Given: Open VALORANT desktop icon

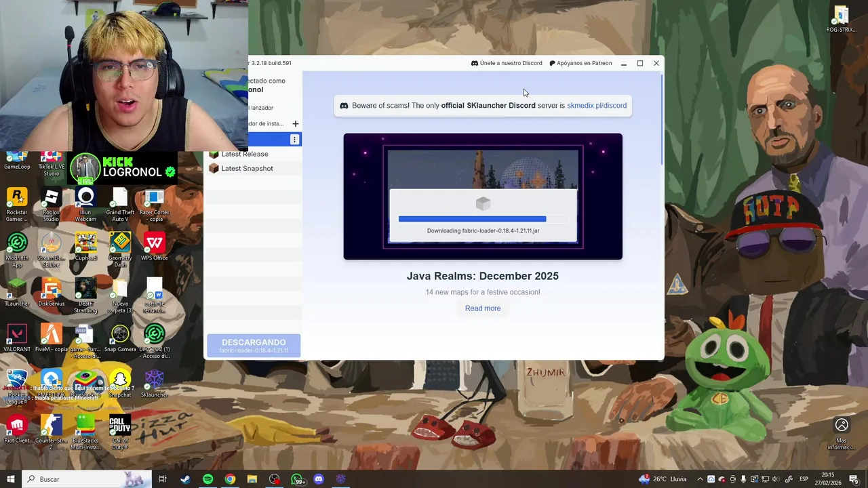Looking at the screenshot, I should coord(17,338).
